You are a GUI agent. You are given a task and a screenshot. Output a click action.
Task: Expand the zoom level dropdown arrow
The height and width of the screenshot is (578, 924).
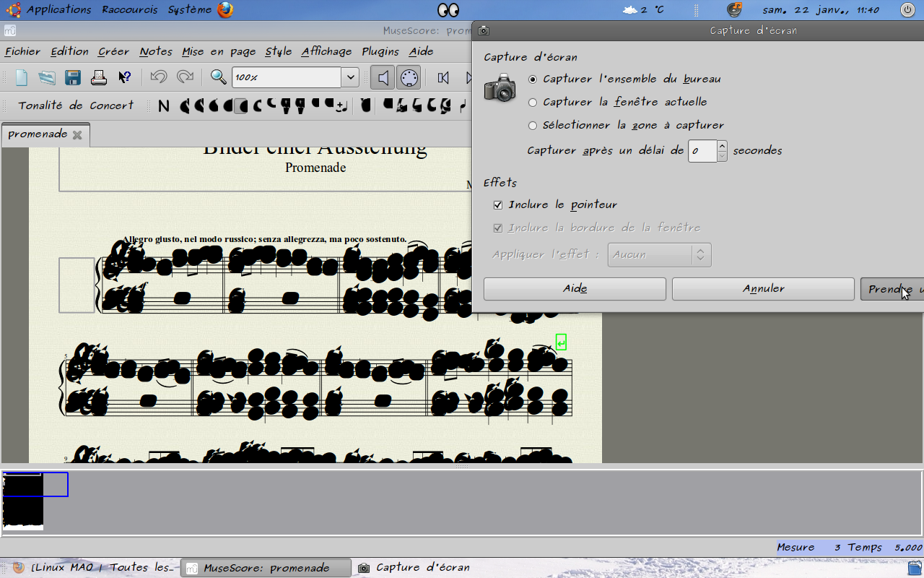pyautogui.click(x=350, y=77)
